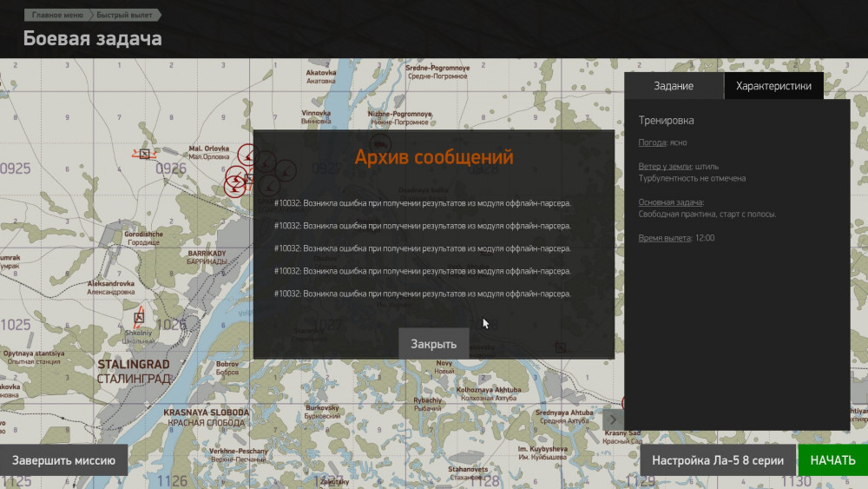The image size is (868, 489).
Task: Click the Основная задача label
Action: (x=671, y=202)
